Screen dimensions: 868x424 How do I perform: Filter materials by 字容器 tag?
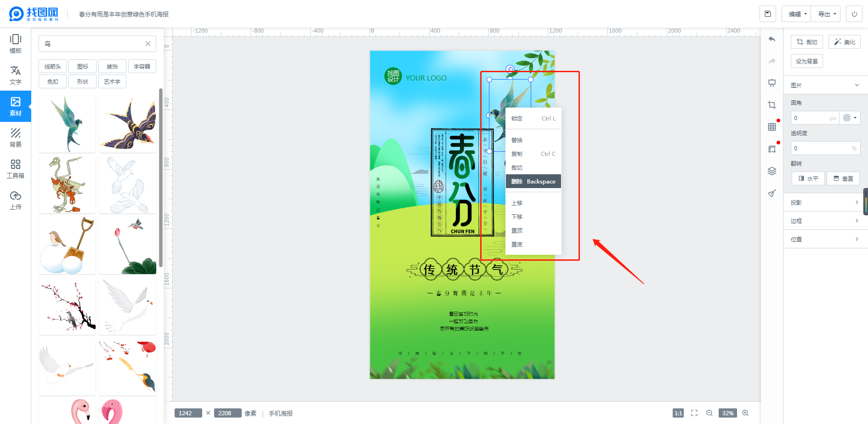tap(142, 66)
